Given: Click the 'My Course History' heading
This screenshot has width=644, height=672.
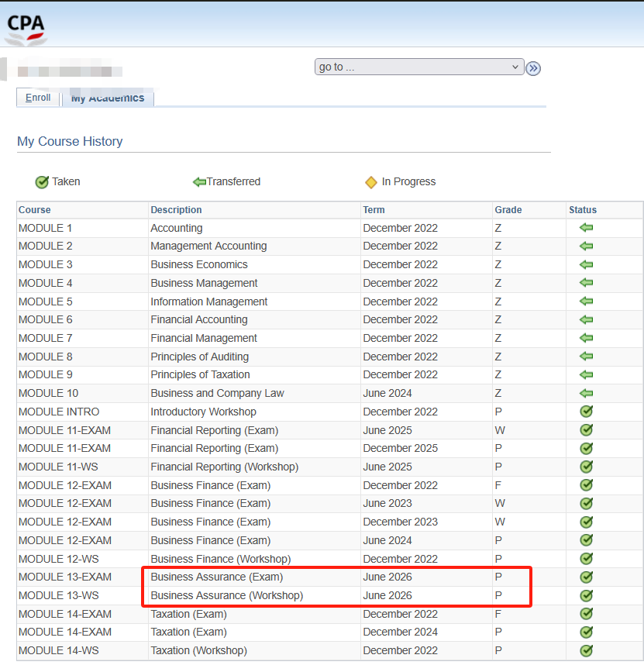Looking at the screenshot, I should click(70, 141).
